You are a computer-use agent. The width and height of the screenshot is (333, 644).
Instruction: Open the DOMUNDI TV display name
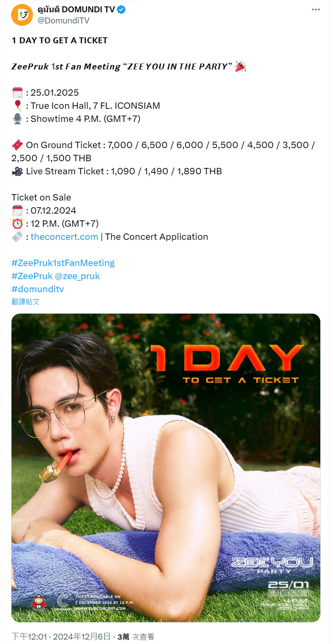(x=76, y=10)
